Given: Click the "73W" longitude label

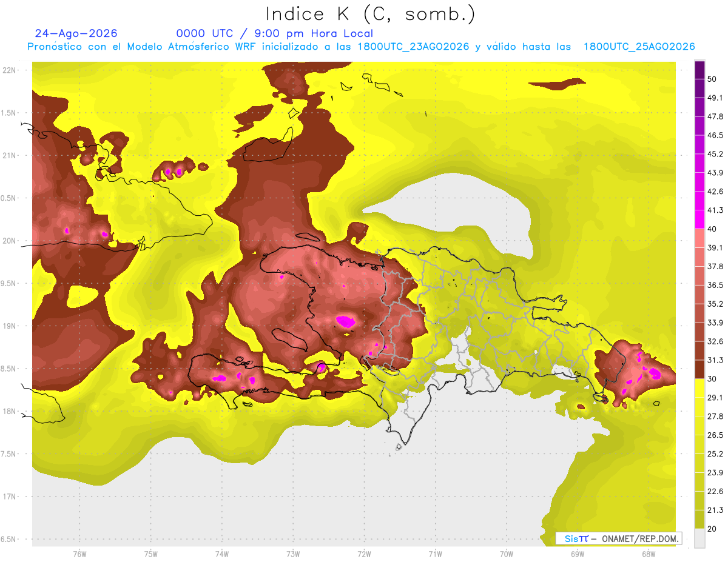Looking at the screenshot, I should (293, 554).
